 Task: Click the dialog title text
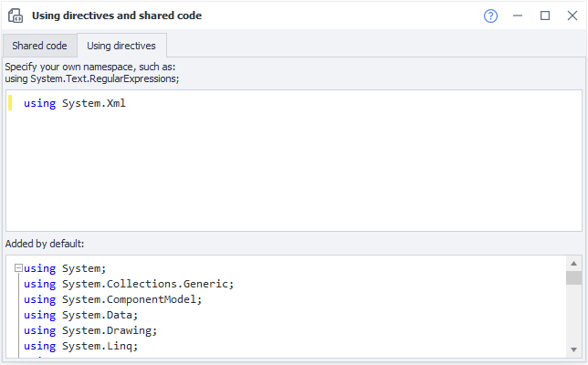click(117, 16)
